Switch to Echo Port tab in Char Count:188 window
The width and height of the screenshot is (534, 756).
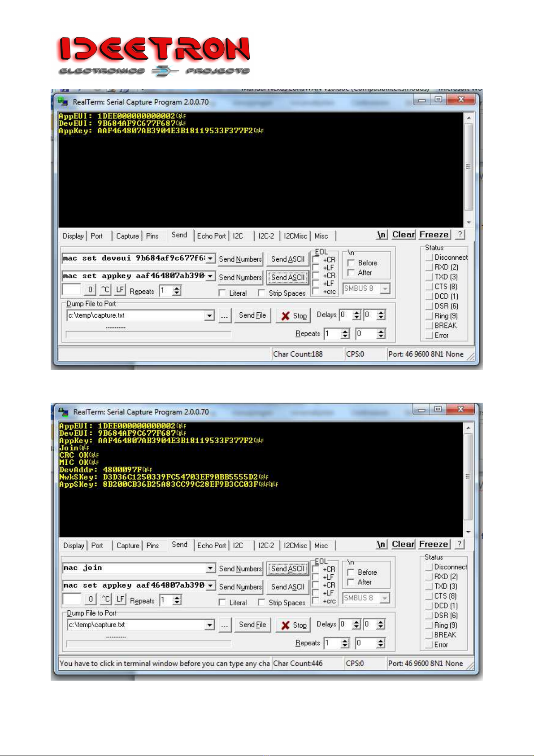pyautogui.click(x=211, y=236)
